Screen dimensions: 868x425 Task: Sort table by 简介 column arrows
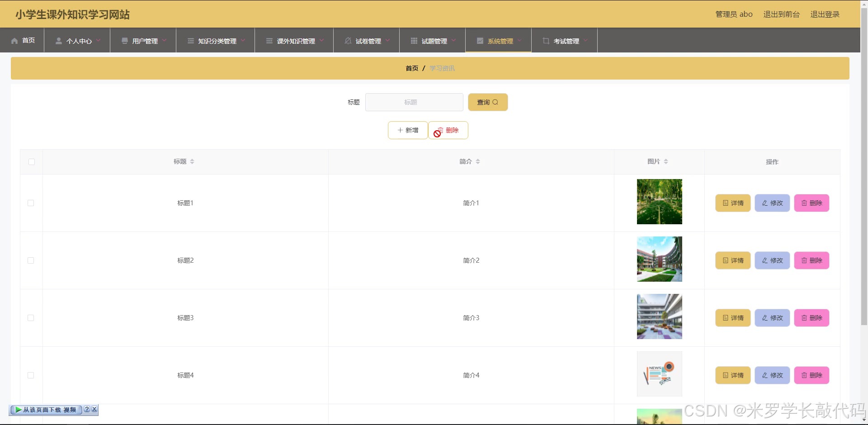[x=478, y=161]
